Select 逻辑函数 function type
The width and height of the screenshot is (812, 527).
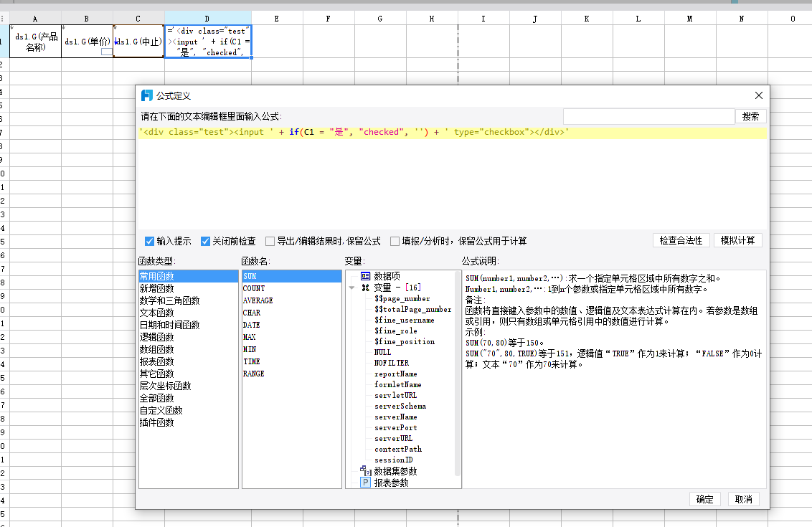(x=189, y=338)
